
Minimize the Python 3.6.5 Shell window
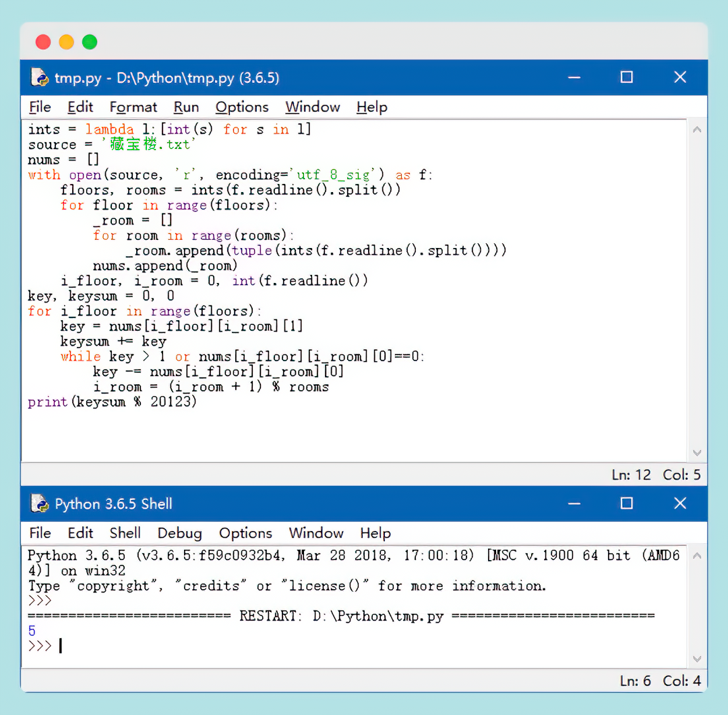click(574, 503)
